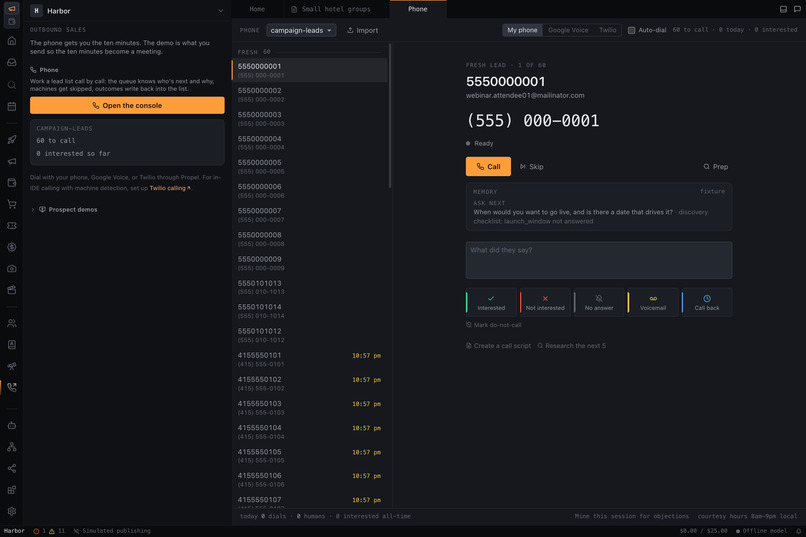Open the Home icon in the sidebar
Viewport: 806px width, 537px height.
pos(12,41)
